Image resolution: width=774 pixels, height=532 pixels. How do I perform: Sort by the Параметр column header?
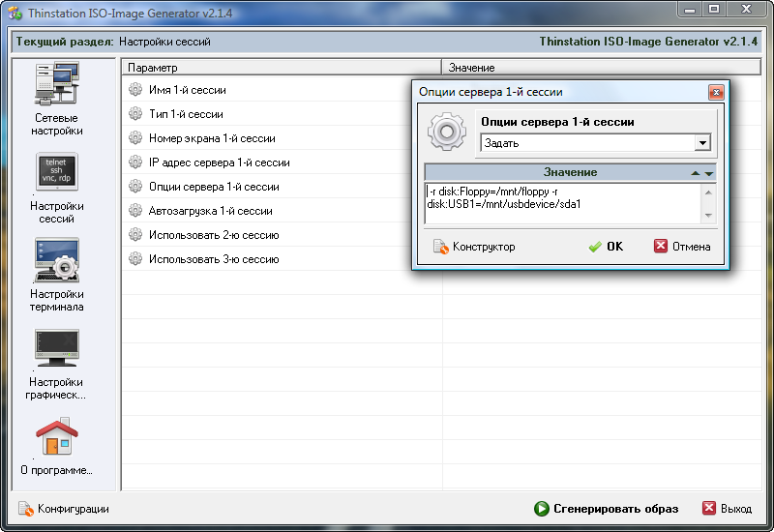pos(282,67)
